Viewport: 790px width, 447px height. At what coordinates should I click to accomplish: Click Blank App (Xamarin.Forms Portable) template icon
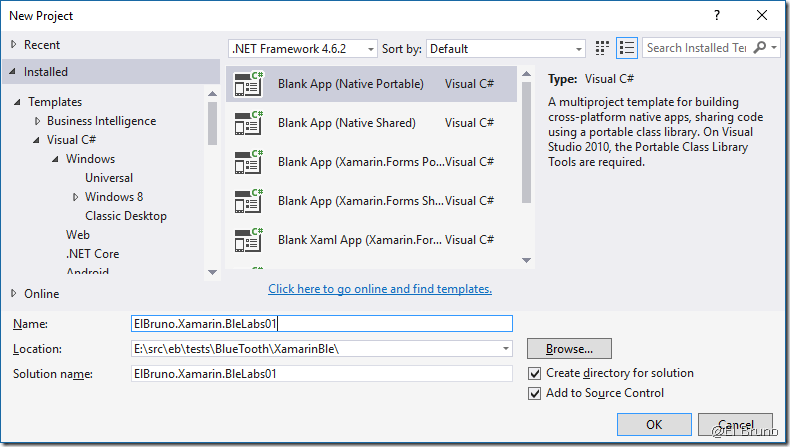[x=248, y=162]
